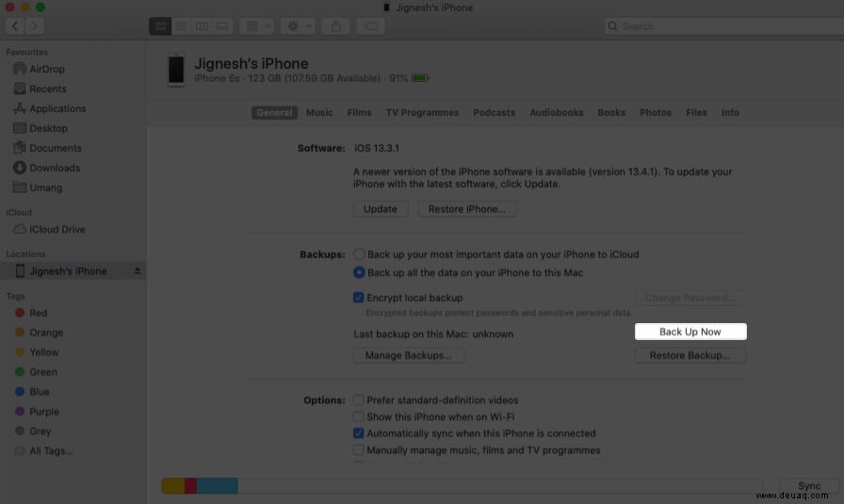Open the group-by options dropdown
Image resolution: width=844 pixels, height=504 pixels.
[257, 25]
